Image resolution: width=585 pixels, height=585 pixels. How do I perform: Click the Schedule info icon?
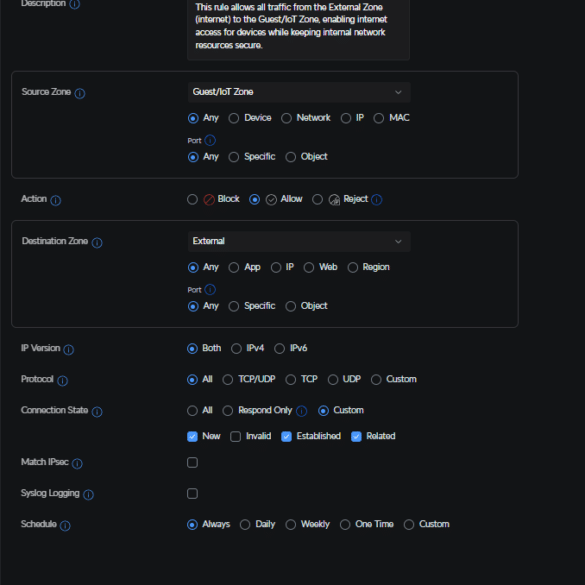pyautogui.click(x=65, y=525)
